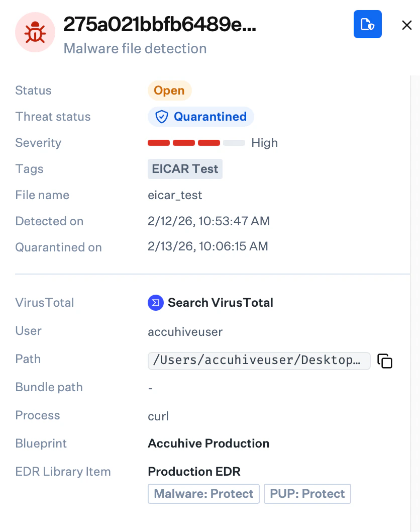
Task: Select the file name eicar_test
Action: (x=174, y=195)
